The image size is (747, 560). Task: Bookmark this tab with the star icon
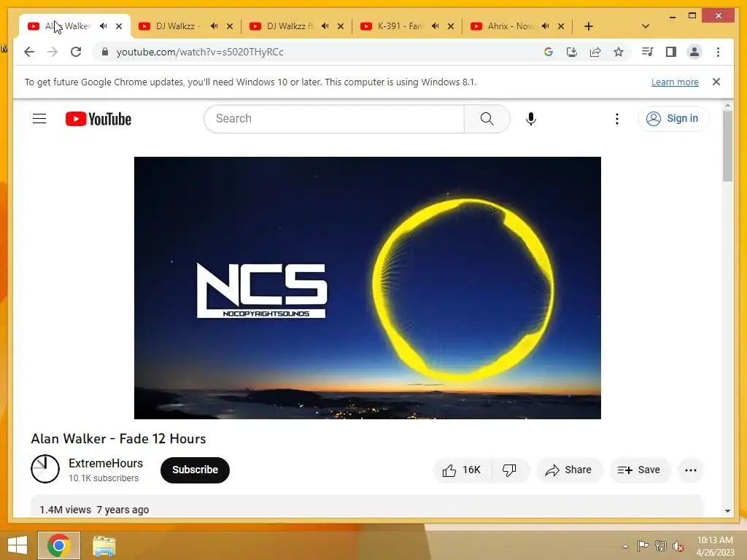click(x=619, y=52)
